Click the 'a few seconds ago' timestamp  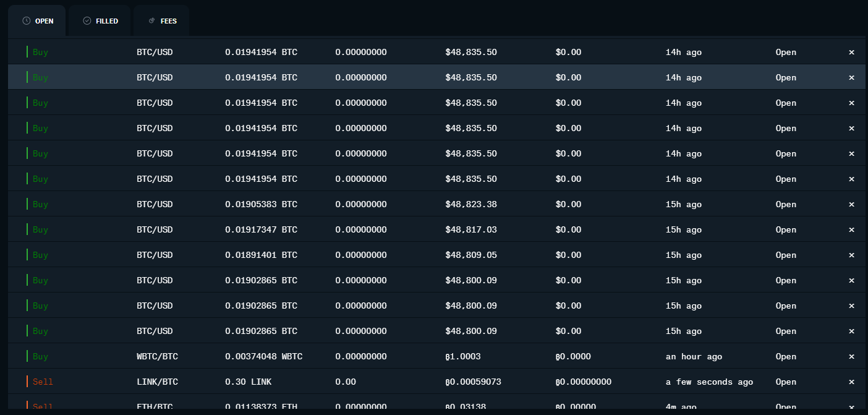pos(709,382)
